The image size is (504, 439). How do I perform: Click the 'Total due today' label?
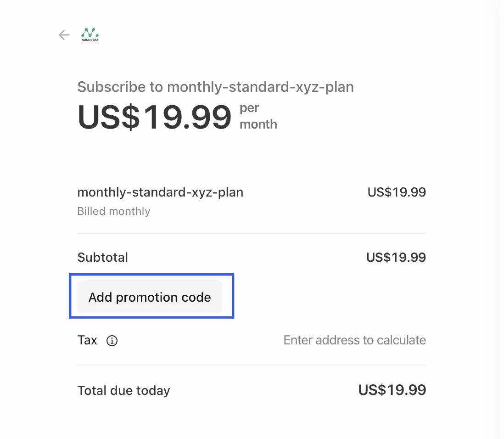click(123, 391)
